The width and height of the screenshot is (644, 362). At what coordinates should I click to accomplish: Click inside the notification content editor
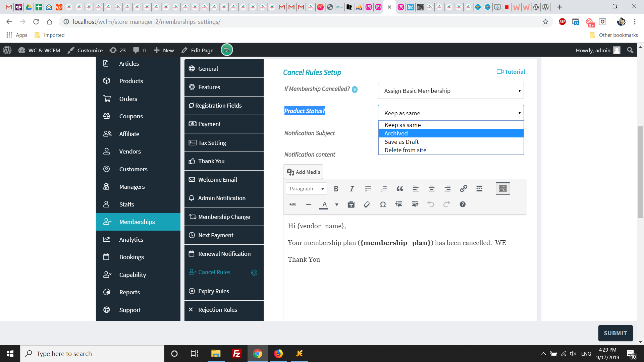point(405,266)
